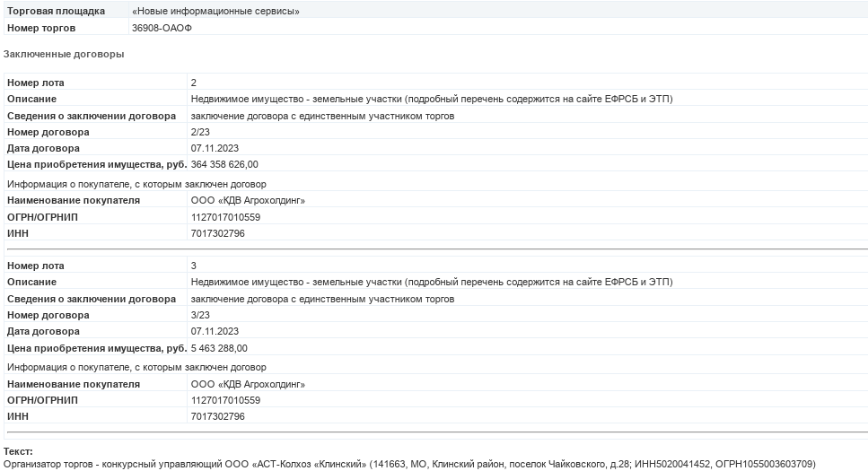Select buyer name ООО «КДВ Агрохолдинг» in lot 2

click(248, 200)
